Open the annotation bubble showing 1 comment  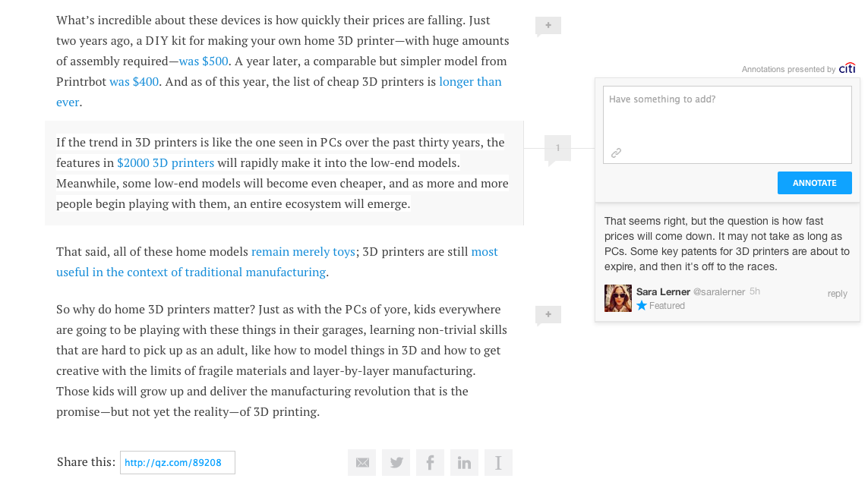557,148
